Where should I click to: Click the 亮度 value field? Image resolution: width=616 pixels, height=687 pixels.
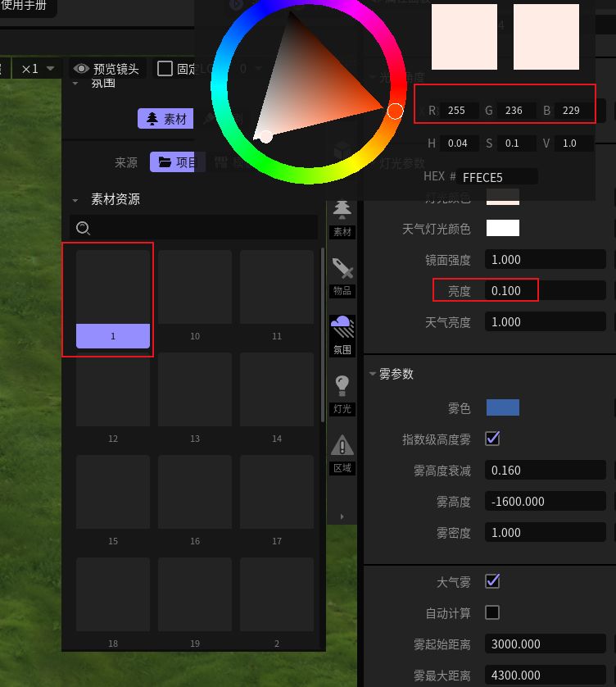click(545, 290)
